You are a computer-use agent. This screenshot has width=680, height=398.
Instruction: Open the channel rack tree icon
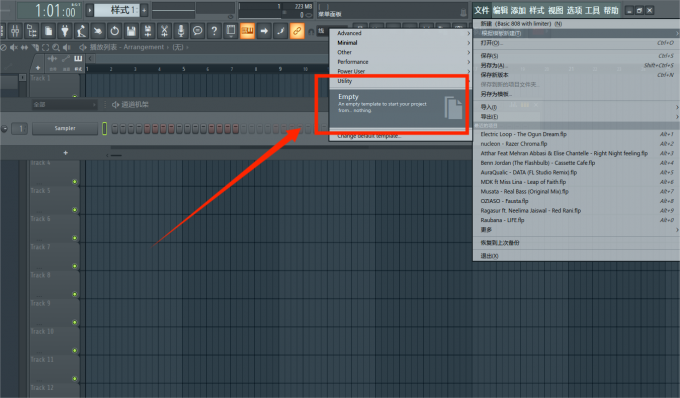click(x=32, y=31)
